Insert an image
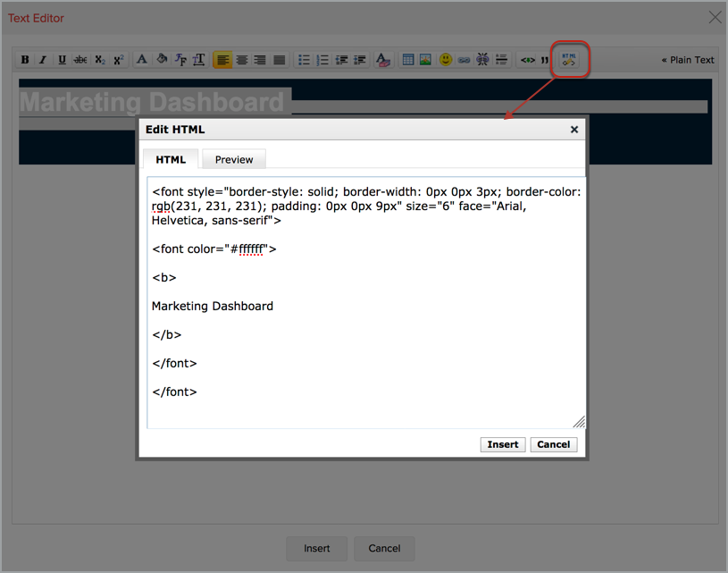 point(425,60)
